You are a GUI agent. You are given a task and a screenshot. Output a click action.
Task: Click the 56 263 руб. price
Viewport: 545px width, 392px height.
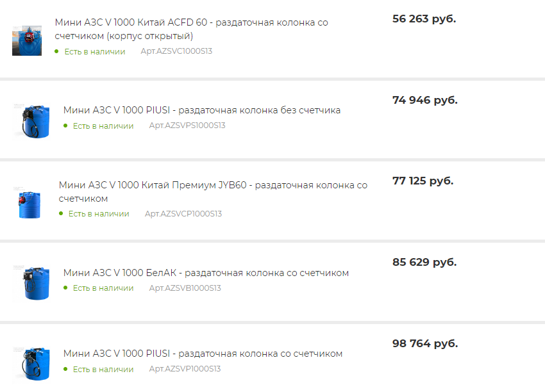424,19
